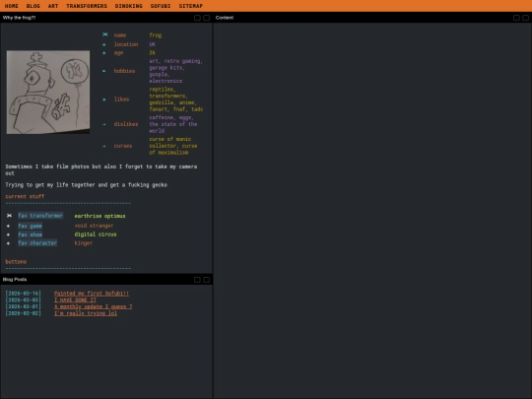Click the diamond bullet beside 'likes'
This screenshot has width=532, height=399.
tap(104, 100)
